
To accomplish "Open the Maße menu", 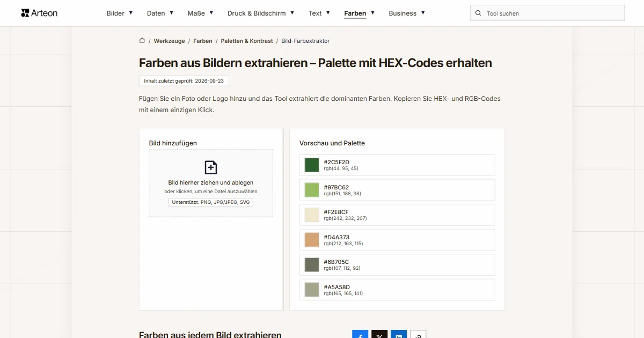I will click(196, 13).
